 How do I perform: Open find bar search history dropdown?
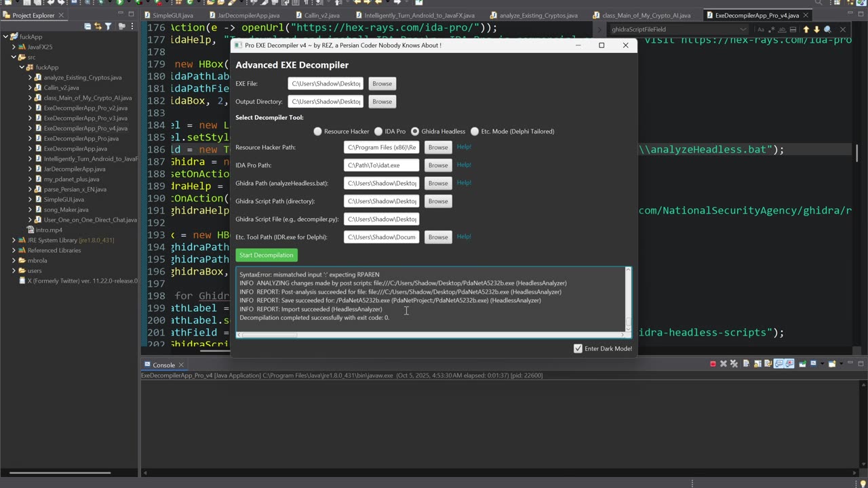pyautogui.click(x=743, y=29)
